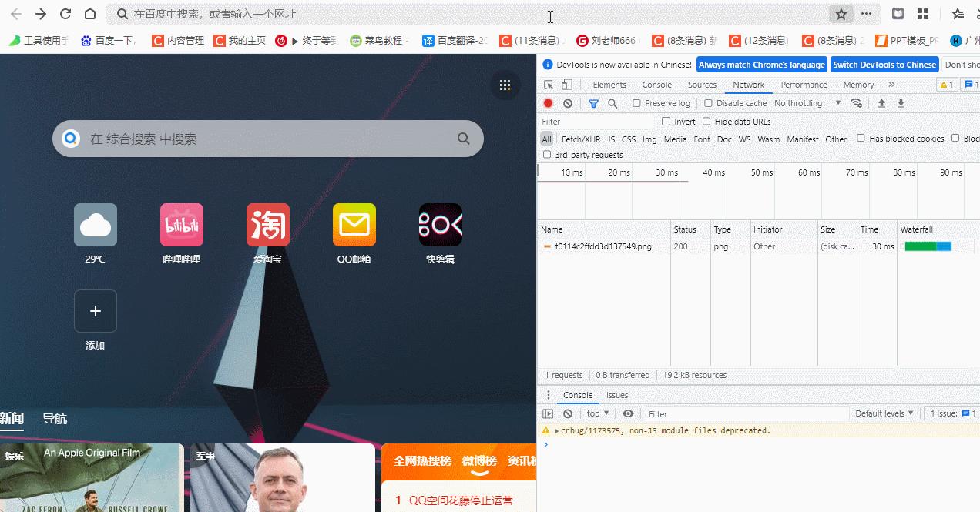Viewport: 980px width, 512px height.
Task: Switch to the Memory tab
Action: point(858,85)
